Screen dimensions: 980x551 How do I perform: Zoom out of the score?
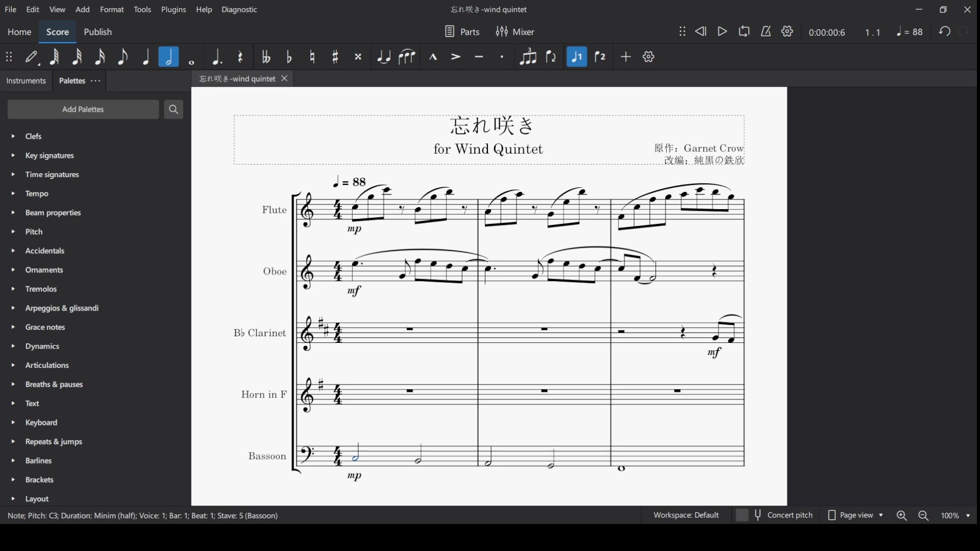[x=923, y=516]
